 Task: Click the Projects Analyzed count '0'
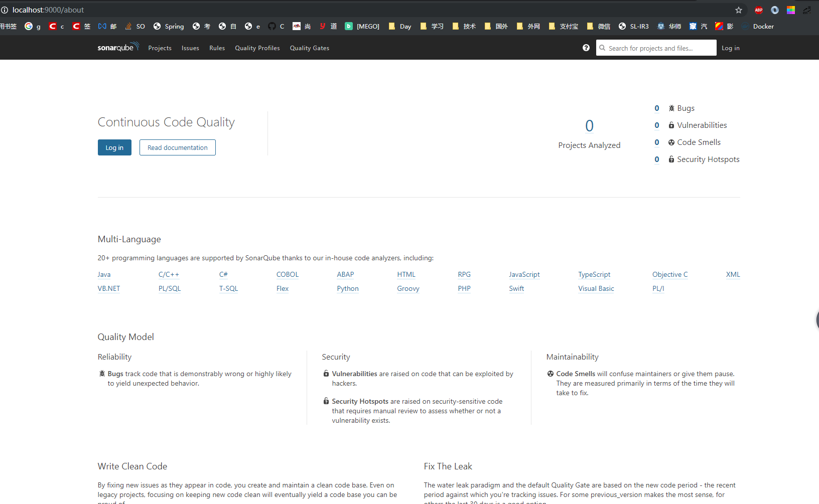[x=590, y=125]
